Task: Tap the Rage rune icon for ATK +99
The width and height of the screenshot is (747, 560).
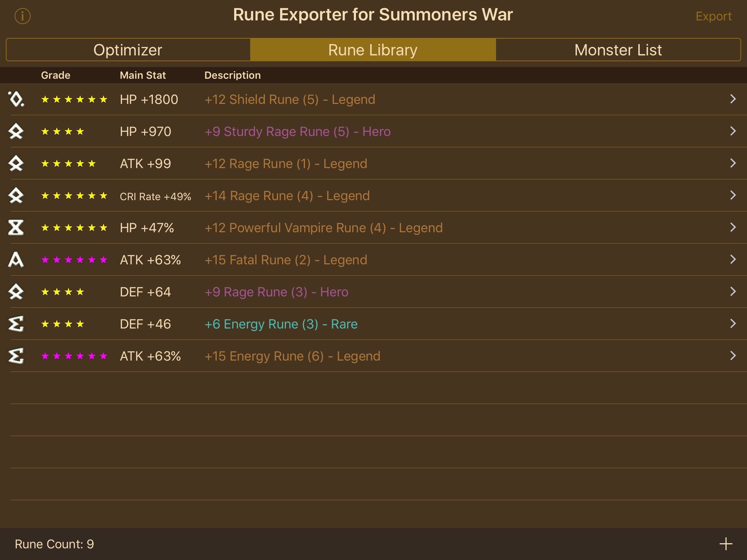Action: point(16,163)
